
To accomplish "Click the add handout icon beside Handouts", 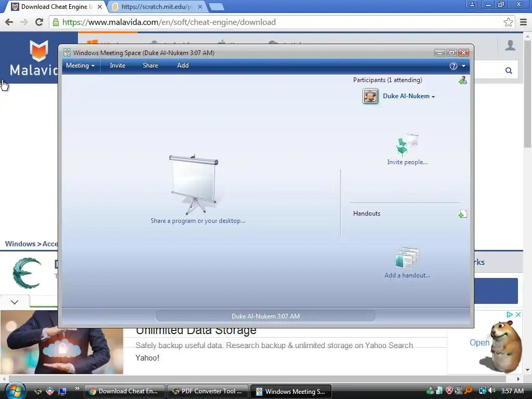I will [x=462, y=214].
